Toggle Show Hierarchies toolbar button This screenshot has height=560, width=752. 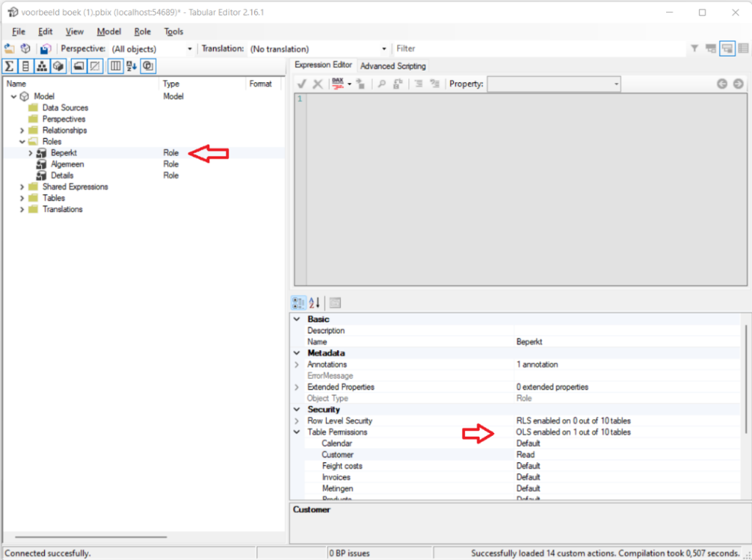(x=42, y=66)
